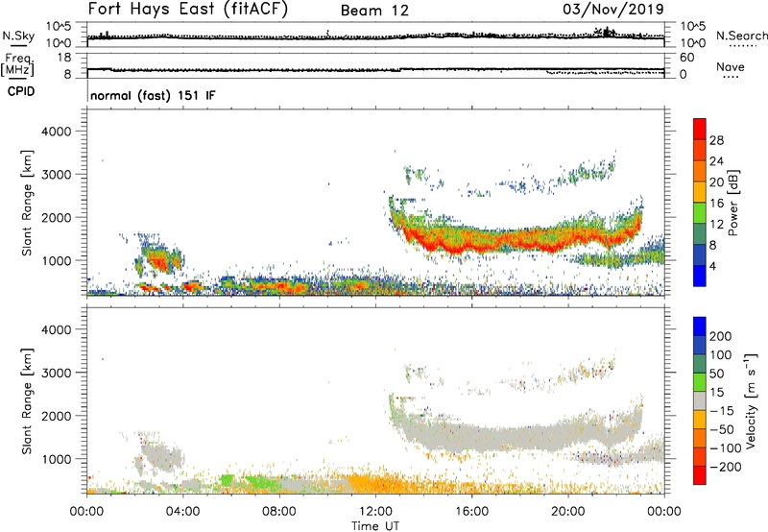
Task: Click the '1000' tick of the velocity panel
Action: 57,459
